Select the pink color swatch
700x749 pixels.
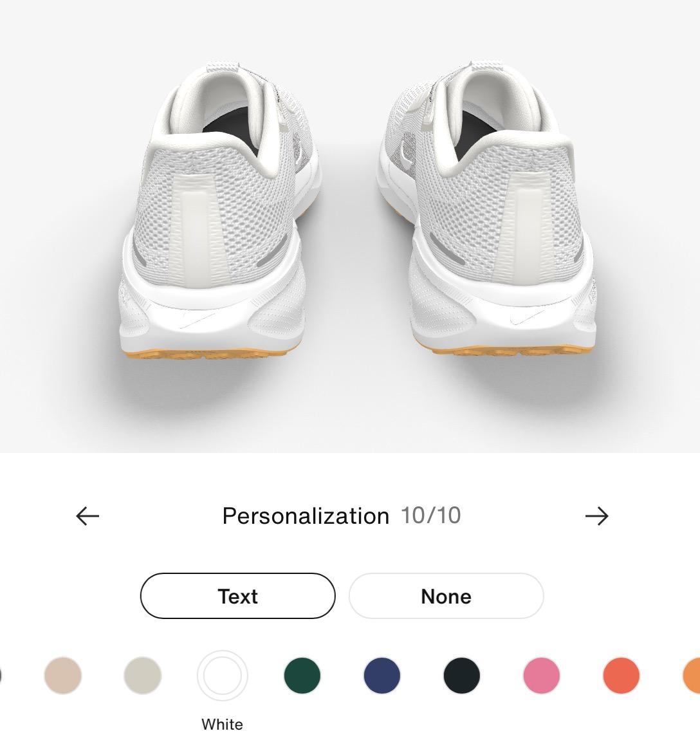tap(542, 676)
